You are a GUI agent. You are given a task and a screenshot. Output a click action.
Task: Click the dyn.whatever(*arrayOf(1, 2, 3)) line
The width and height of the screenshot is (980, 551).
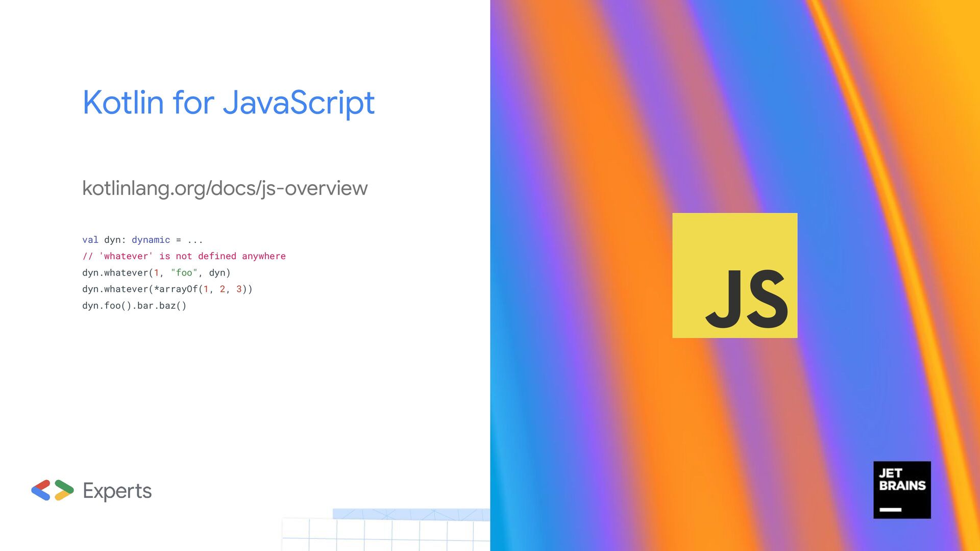[167, 289]
